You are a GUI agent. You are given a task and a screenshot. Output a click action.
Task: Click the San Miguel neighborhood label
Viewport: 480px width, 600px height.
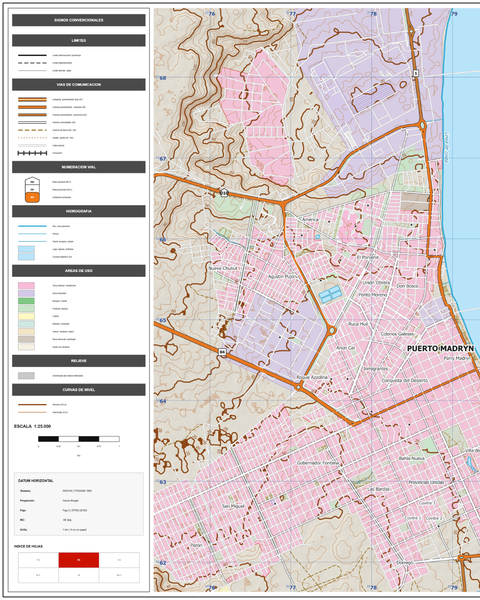pos(233,506)
